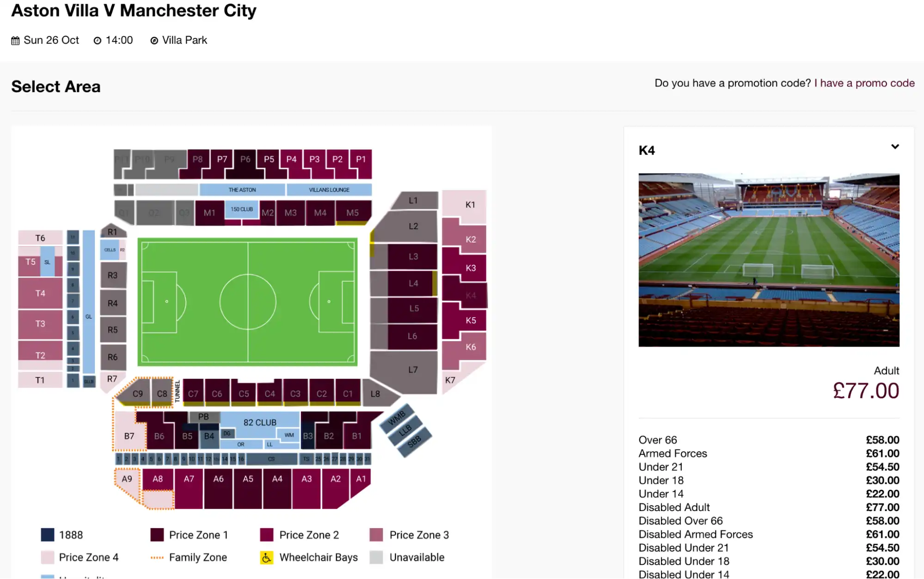Image resolution: width=924 pixels, height=579 pixels.
Task: Select section T4 on the left stand
Action: 39,293
